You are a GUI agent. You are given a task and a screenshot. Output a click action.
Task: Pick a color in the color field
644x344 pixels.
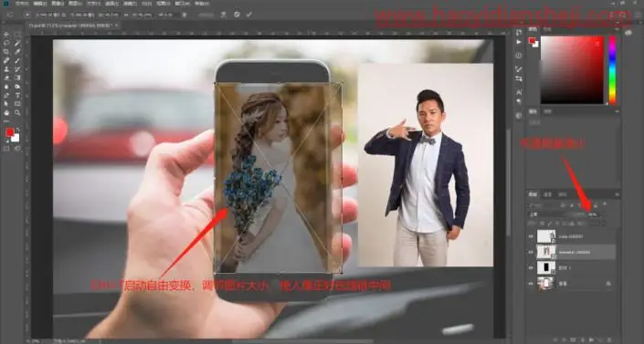pyautogui.click(x=572, y=69)
